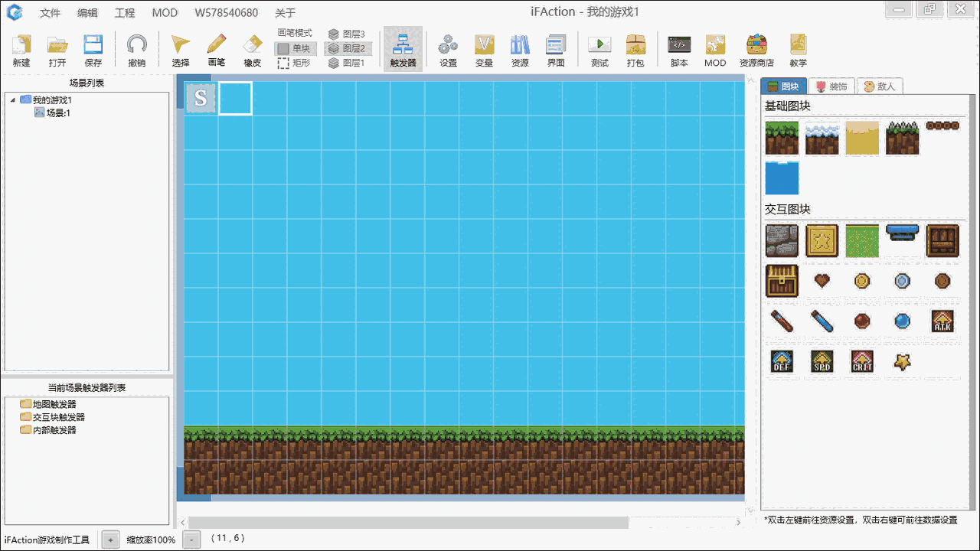Pick the green speckled grass tile
This screenshot has height=551, width=980.
point(862,240)
